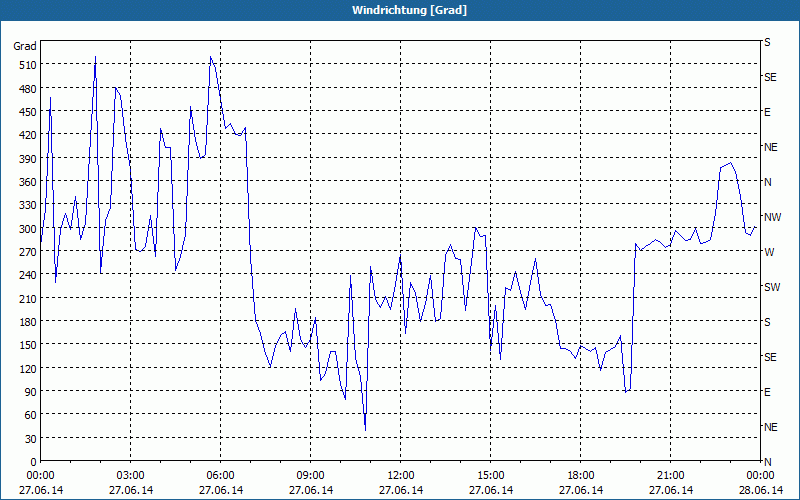Click the 90 value on the left axis
This screenshot has height=500, width=800.
pos(31,392)
